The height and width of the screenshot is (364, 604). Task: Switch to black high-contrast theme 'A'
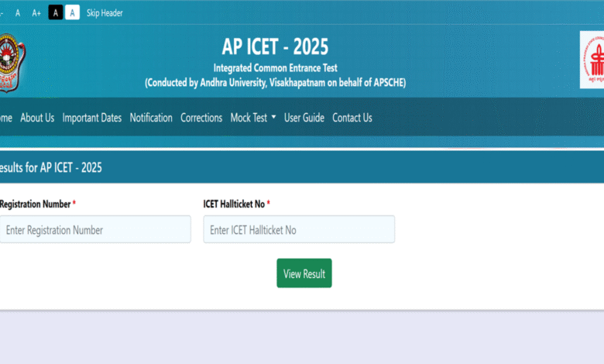point(56,12)
